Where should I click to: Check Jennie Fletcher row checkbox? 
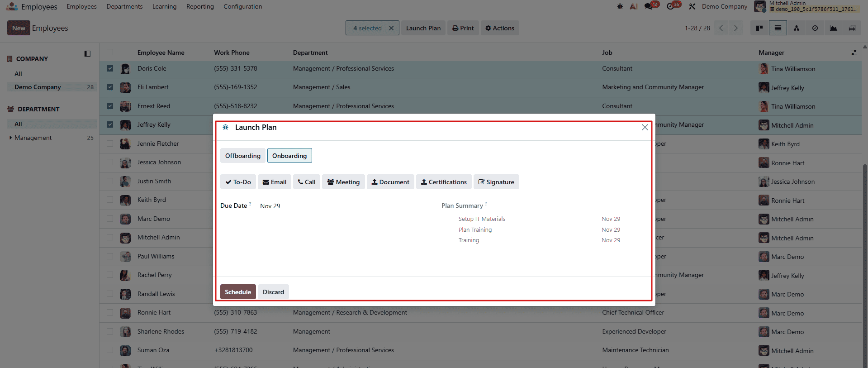(x=110, y=143)
